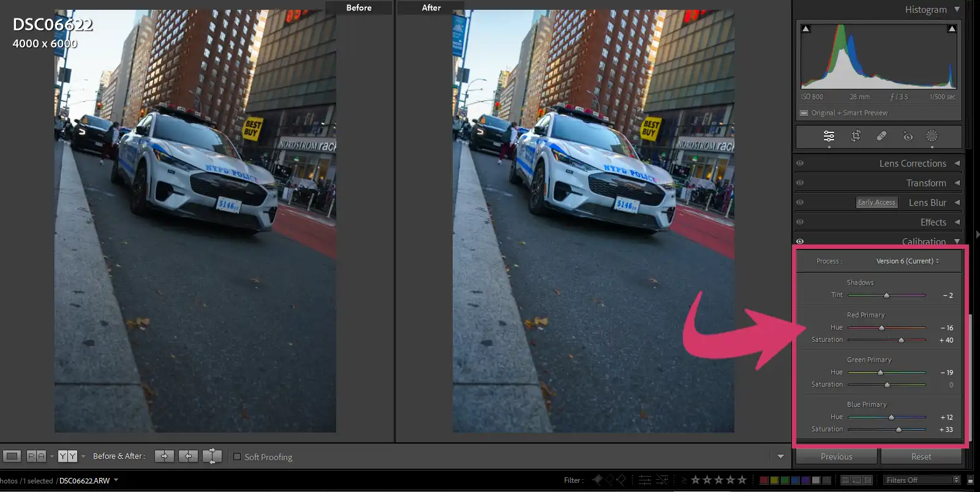Image resolution: width=980 pixels, height=492 pixels.
Task: Copy Before settings to After arrow
Action: pyautogui.click(x=164, y=456)
